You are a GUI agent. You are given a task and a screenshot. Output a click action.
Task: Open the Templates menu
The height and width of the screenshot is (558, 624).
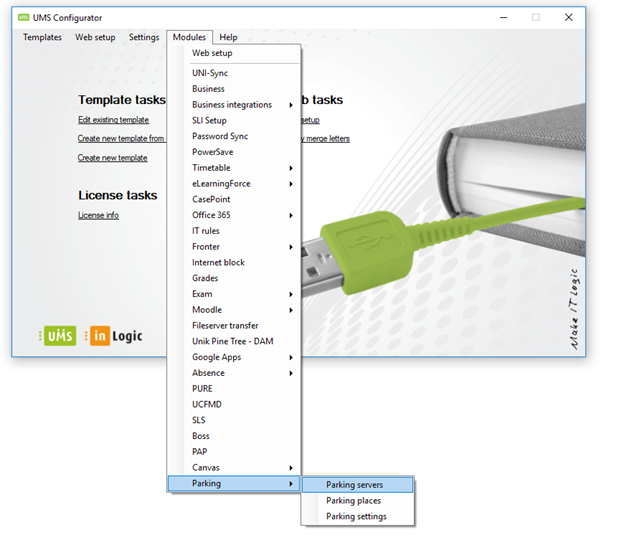click(x=42, y=37)
